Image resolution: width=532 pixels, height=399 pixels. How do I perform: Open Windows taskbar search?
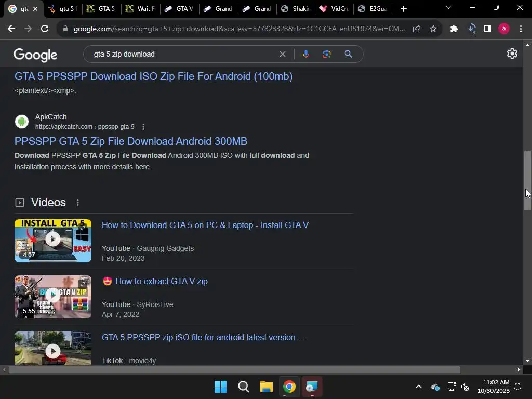[243, 387]
